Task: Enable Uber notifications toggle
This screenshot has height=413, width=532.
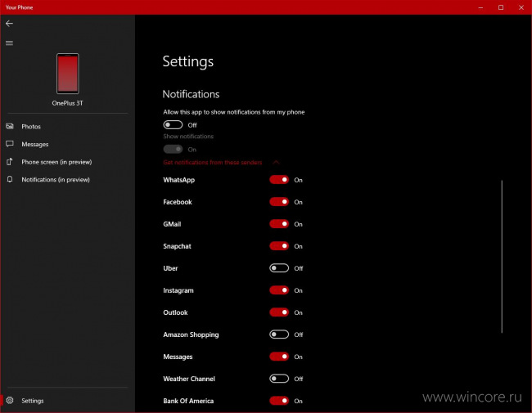Action: pyautogui.click(x=279, y=268)
